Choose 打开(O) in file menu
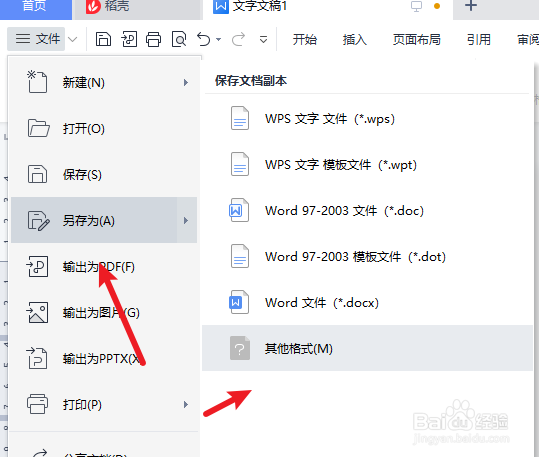This screenshot has height=457, width=539. point(104,128)
